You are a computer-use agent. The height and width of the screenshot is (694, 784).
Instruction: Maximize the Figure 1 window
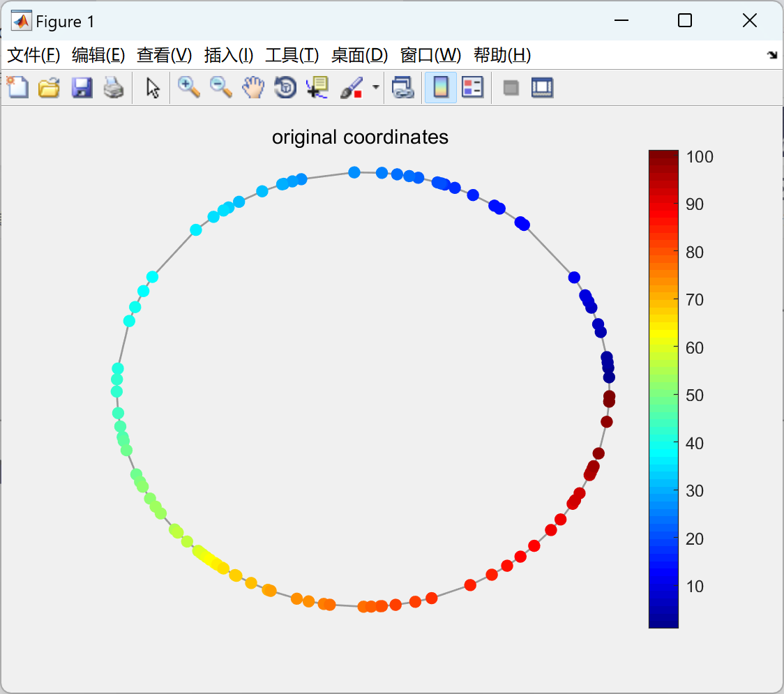click(685, 20)
